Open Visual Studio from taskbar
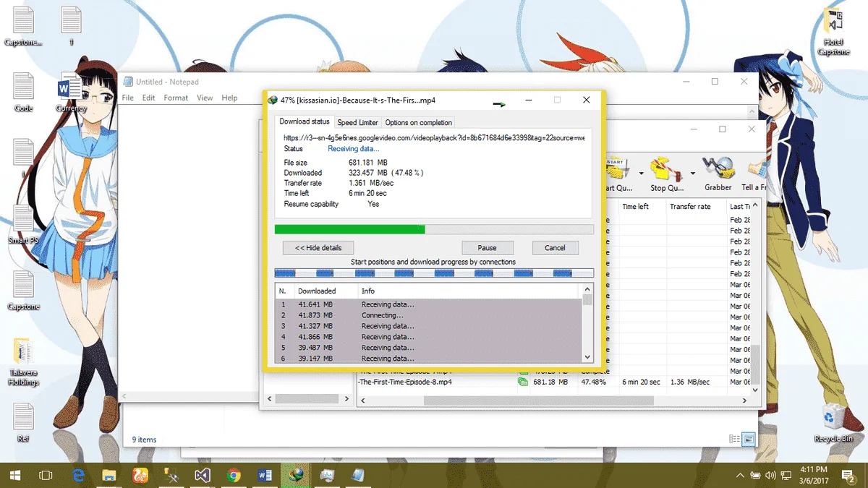Image resolution: width=868 pixels, height=488 pixels. 202,475
